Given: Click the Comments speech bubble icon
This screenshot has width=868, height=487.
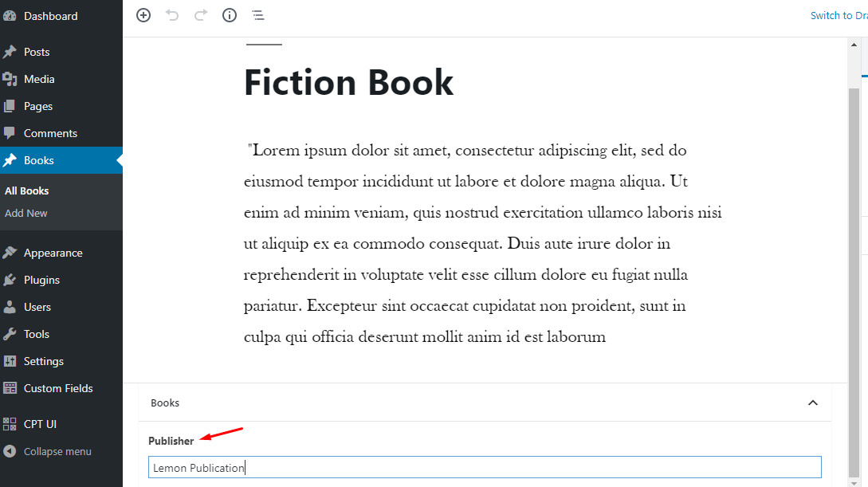Looking at the screenshot, I should pos(10,133).
